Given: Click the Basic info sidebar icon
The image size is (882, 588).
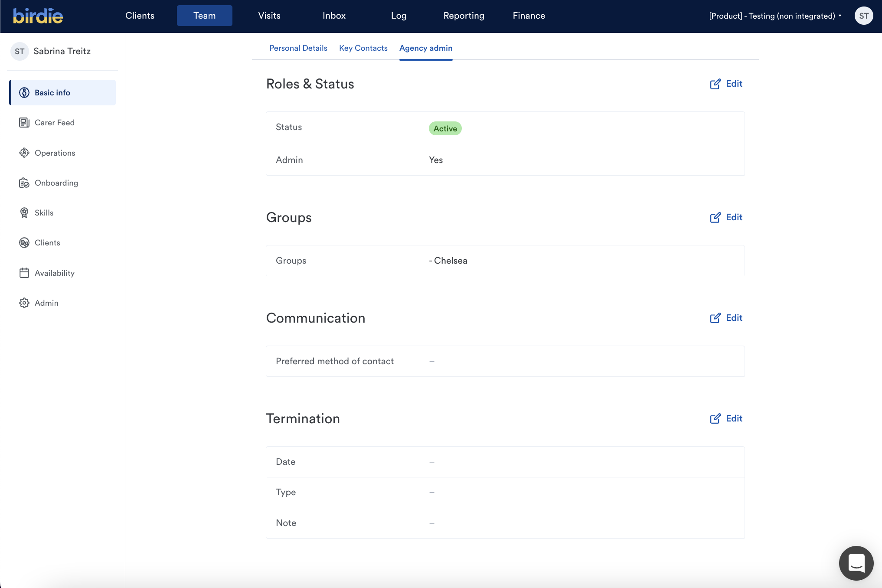Looking at the screenshot, I should 24,92.
